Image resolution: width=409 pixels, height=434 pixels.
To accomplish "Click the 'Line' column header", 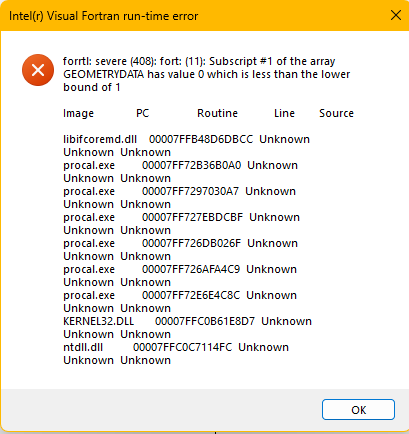I will (284, 113).
